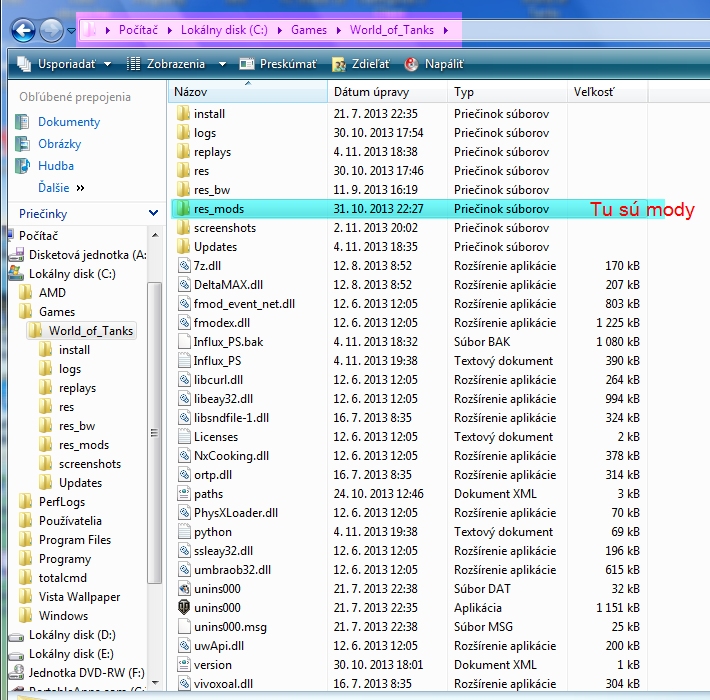This screenshot has width=710, height=700.
Task: Open Obrázky favorite link
Action: tap(59, 144)
